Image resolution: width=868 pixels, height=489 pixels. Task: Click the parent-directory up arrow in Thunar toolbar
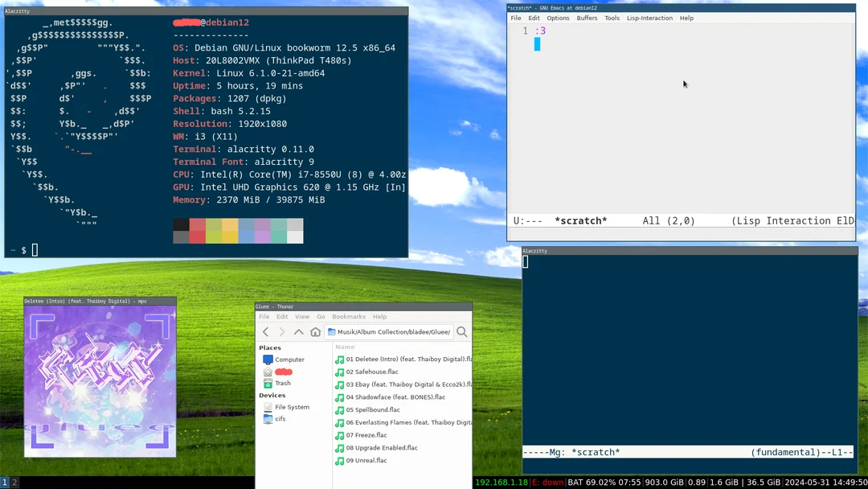click(298, 331)
